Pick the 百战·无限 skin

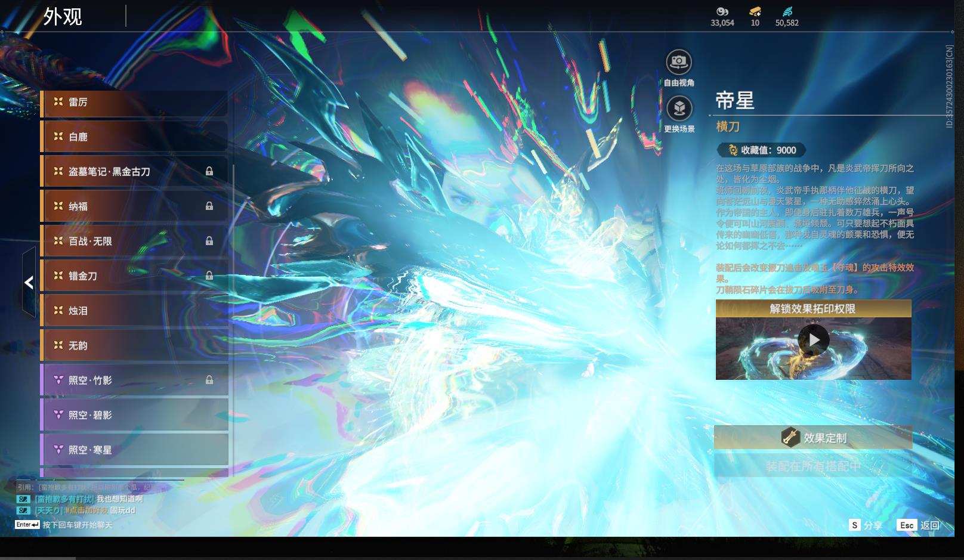point(135,241)
